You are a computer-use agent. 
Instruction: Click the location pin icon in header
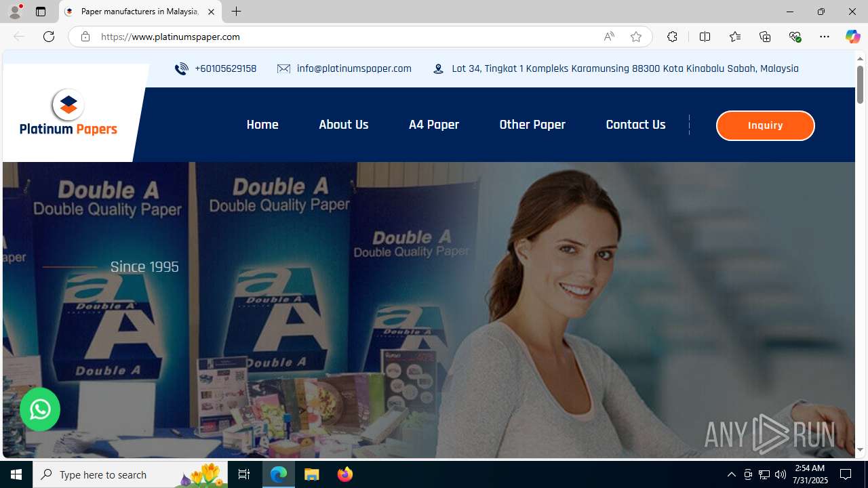click(x=439, y=68)
